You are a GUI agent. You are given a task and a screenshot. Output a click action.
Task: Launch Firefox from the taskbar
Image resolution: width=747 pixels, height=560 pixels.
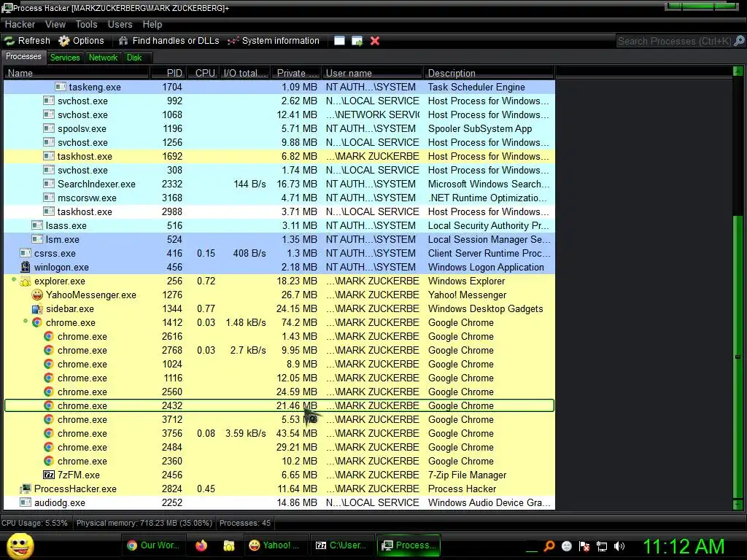pos(201,545)
